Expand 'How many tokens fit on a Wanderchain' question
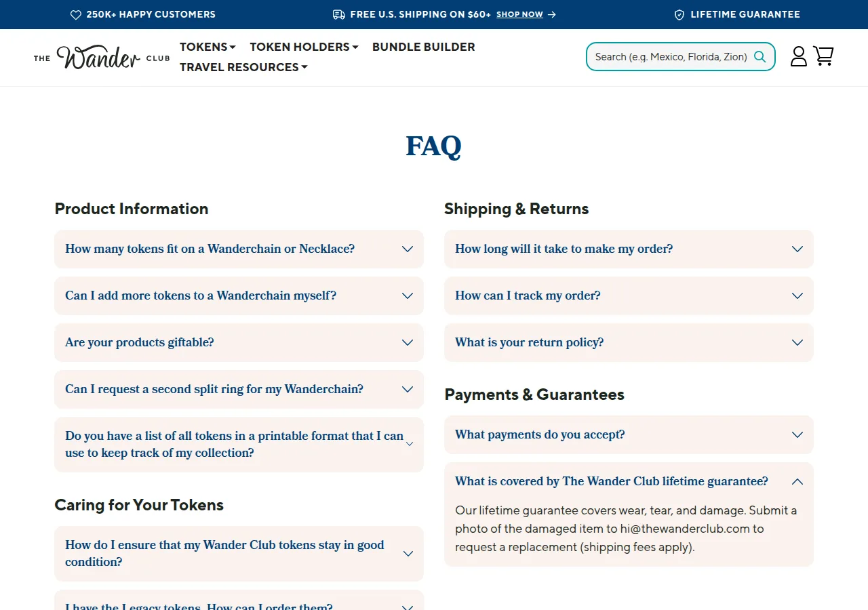This screenshot has height=610, width=868. tap(239, 249)
